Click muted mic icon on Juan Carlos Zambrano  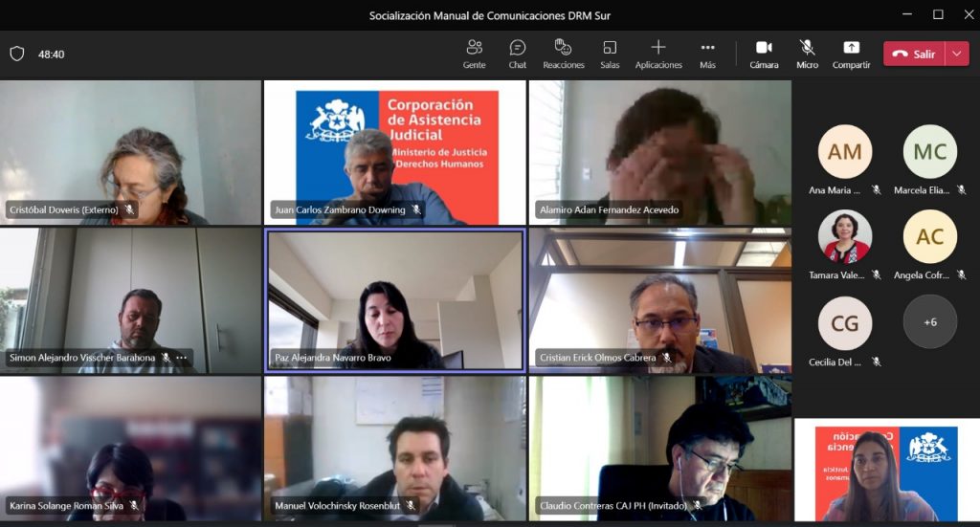[416, 209]
